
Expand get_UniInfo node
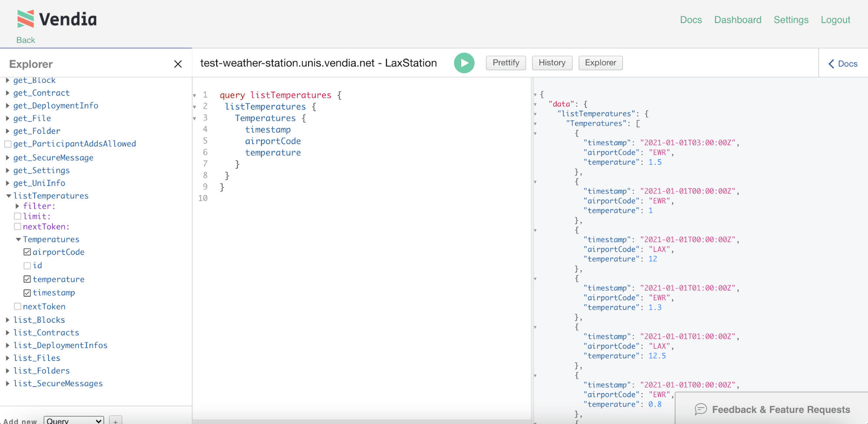click(x=7, y=183)
